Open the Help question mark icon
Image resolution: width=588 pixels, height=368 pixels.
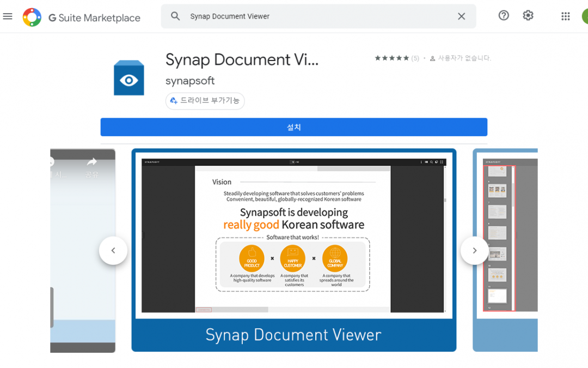503,15
